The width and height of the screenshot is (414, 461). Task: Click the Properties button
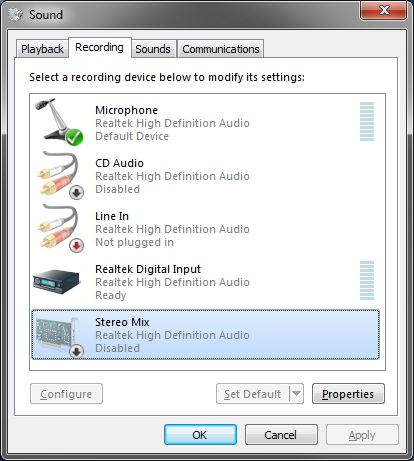click(348, 394)
